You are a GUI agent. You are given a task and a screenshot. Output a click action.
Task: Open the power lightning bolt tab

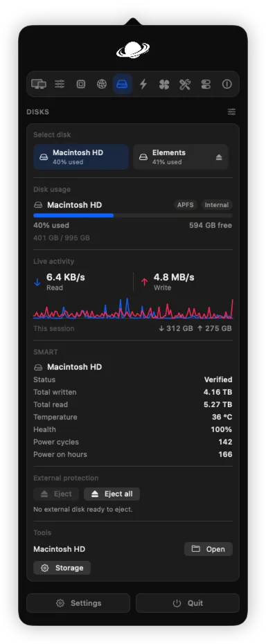[x=143, y=84]
